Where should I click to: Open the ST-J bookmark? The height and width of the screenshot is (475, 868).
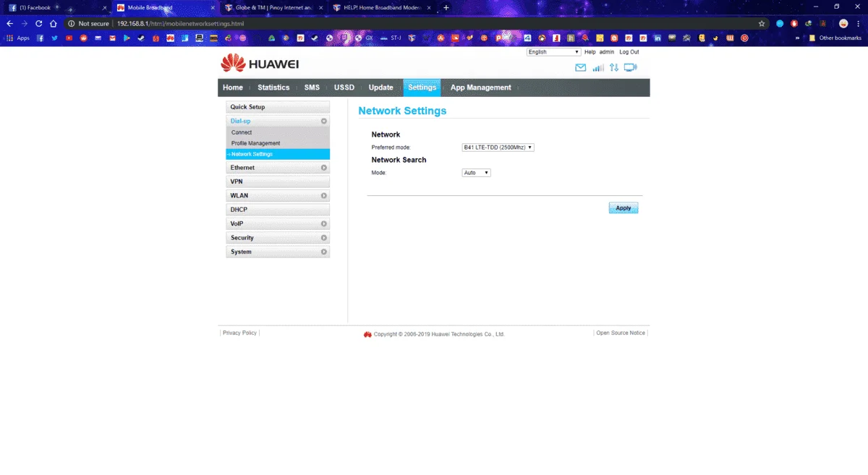tap(390, 38)
